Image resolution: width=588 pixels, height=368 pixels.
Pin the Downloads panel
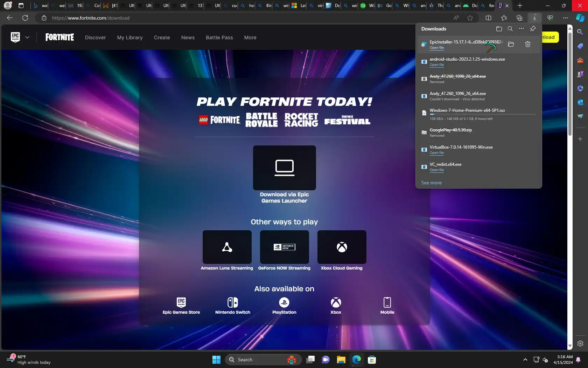533,29
